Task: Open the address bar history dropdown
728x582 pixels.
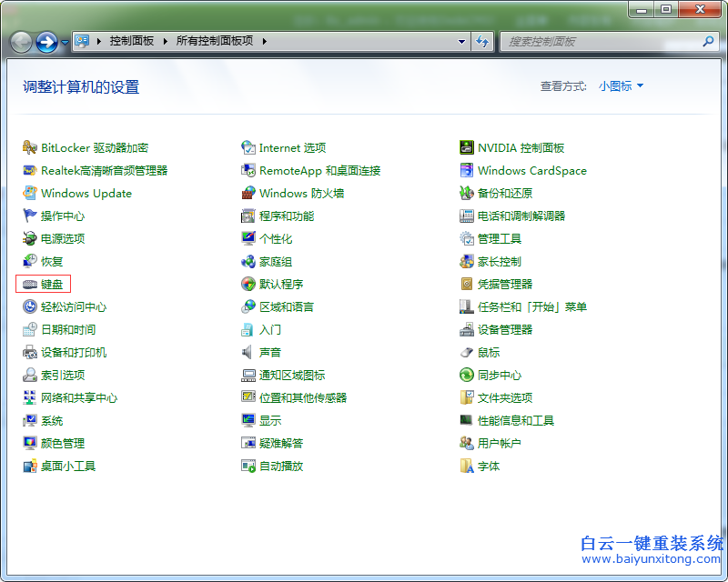Action: [461, 41]
